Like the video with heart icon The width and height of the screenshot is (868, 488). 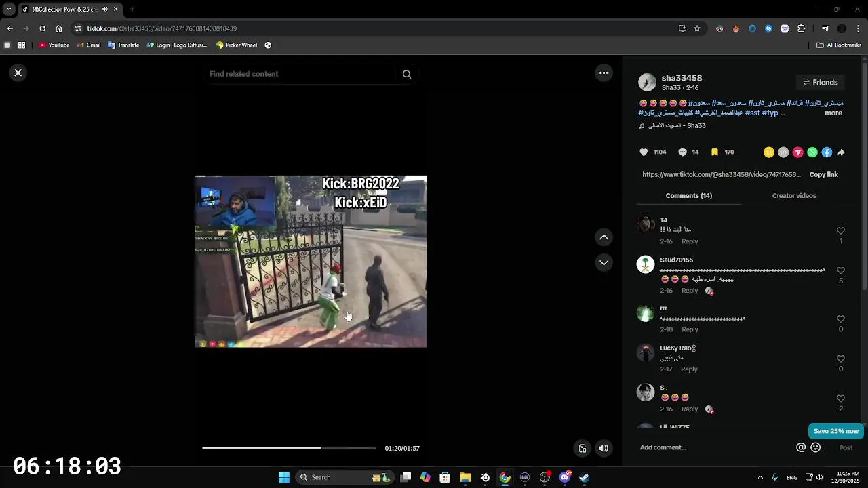(644, 152)
